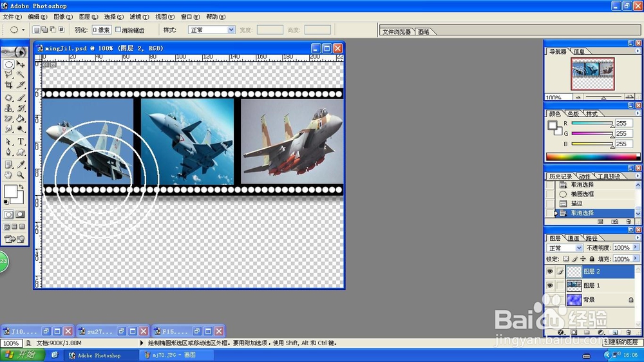The image size is (644, 362).
Task: Click the swap foreground/background colors arrow
Action: click(21, 187)
